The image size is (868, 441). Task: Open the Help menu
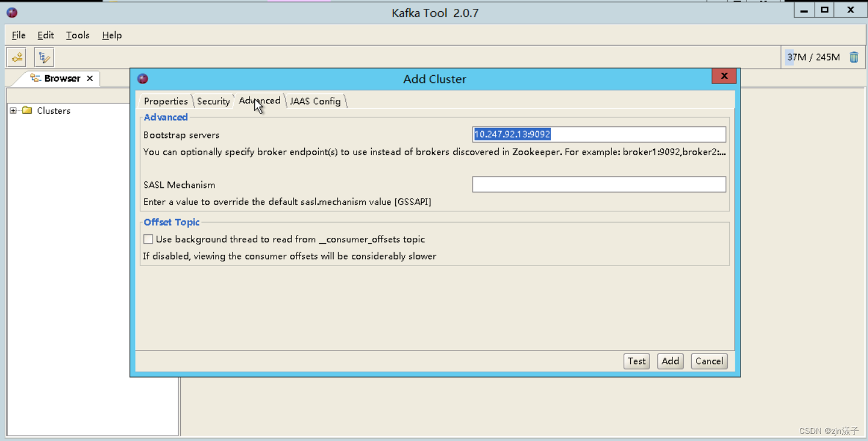tap(112, 35)
